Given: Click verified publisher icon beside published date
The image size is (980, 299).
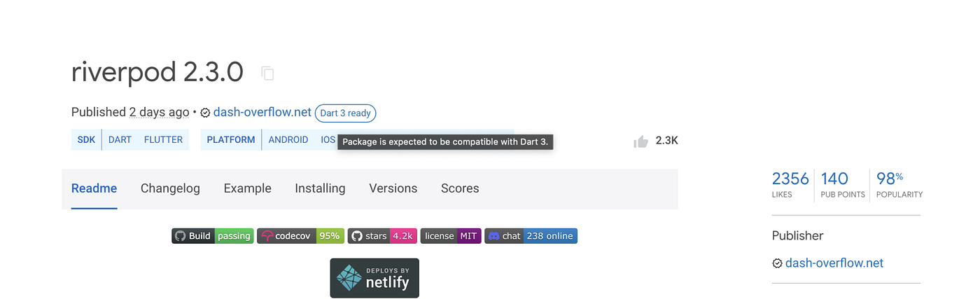Looking at the screenshot, I should point(206,113).
